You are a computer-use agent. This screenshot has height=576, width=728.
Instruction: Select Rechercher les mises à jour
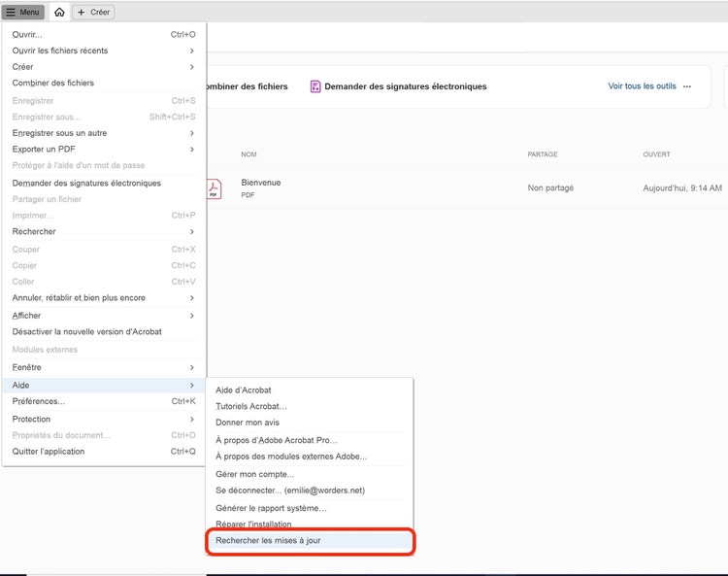coord(268,540)
